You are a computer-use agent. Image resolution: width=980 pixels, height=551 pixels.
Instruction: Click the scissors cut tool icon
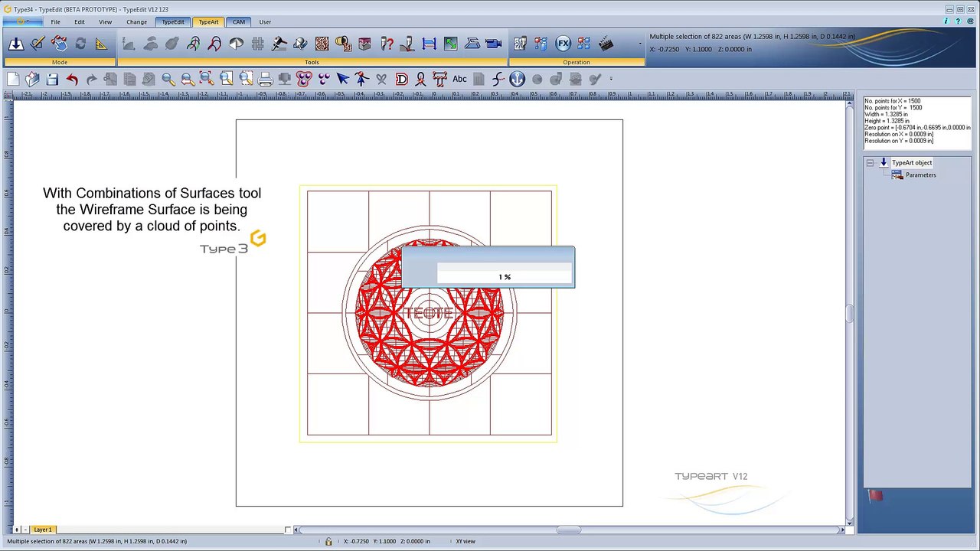coord(381,79)
